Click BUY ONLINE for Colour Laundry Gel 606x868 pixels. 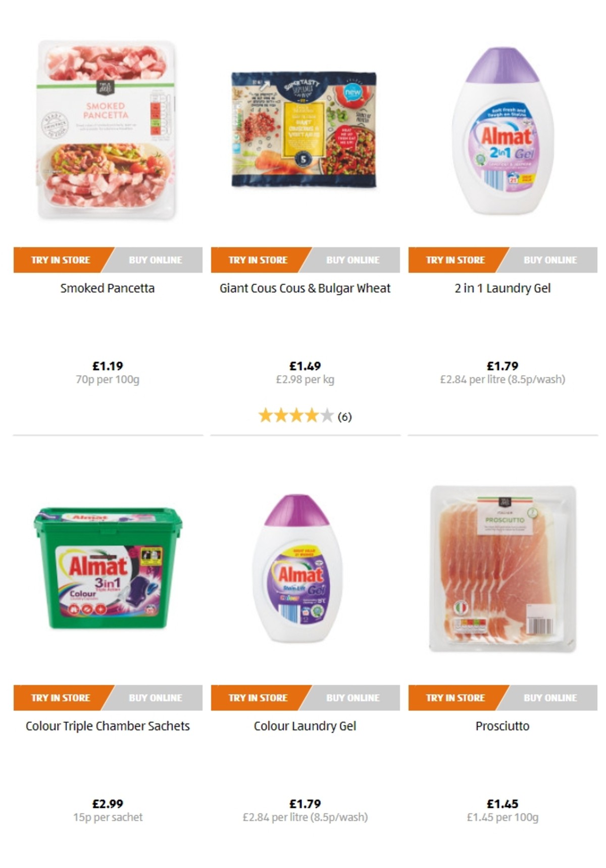[353, 698]
